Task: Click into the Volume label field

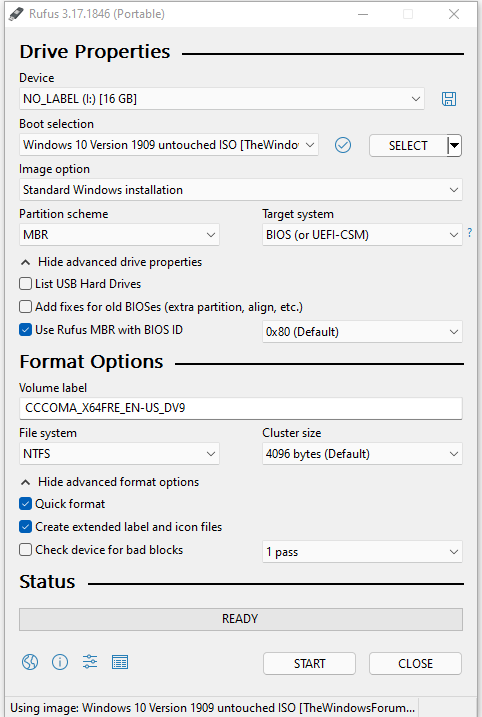Action: [x=241, y=408]
